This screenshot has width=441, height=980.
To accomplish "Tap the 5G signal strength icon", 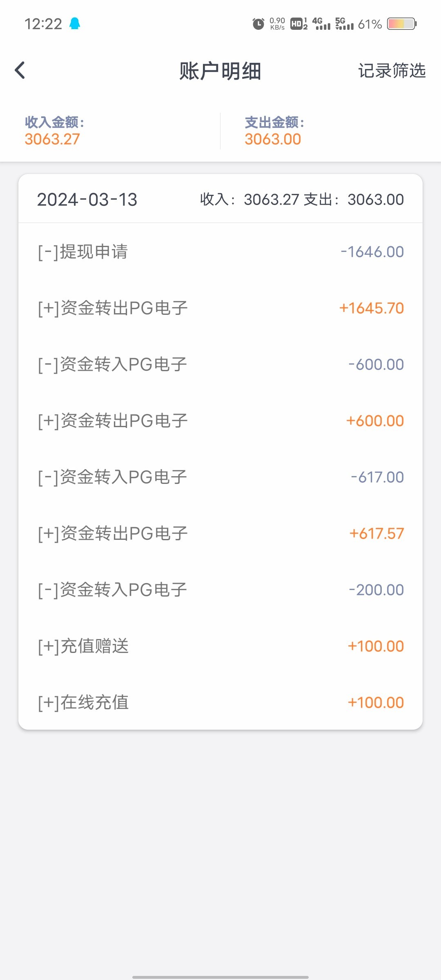I will click(344, 24).
